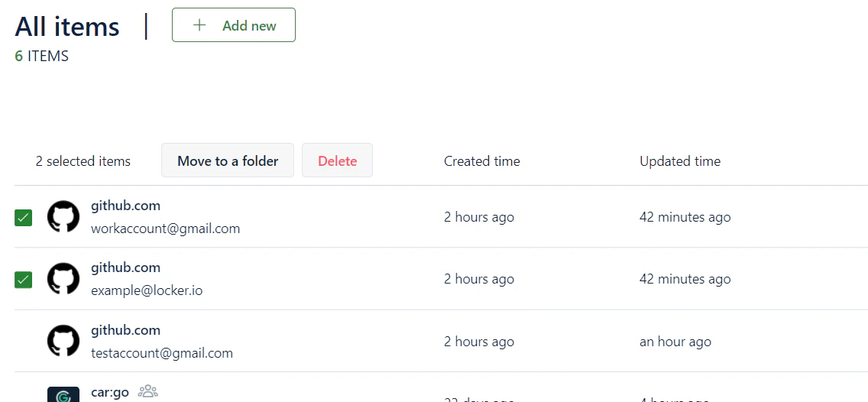Sort by Created time column header
The height and width of the screenshot is (402, 868).
tap(481, 161)
